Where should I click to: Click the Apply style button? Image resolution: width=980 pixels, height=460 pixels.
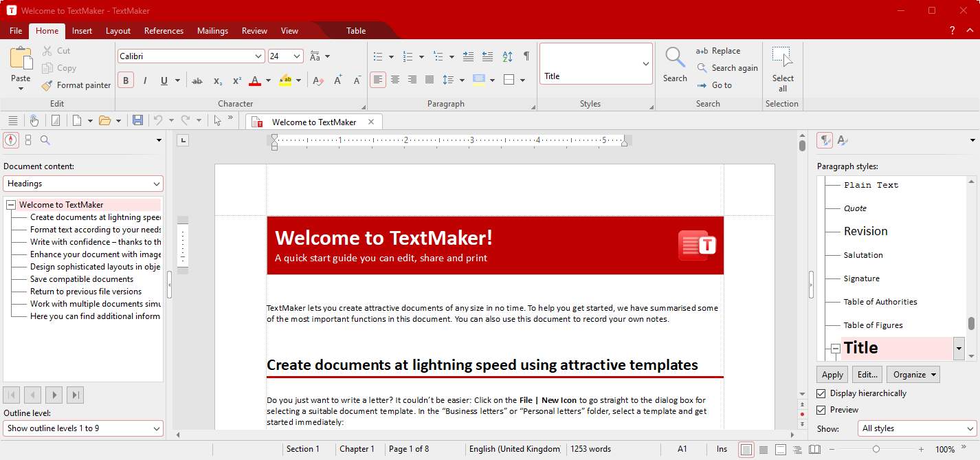(x=832, y=375)
